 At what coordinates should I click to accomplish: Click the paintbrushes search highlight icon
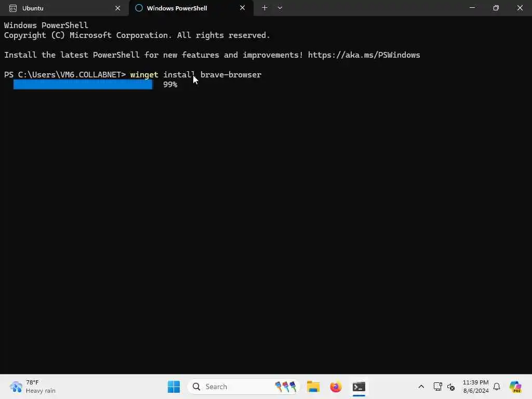click(286, 387)
